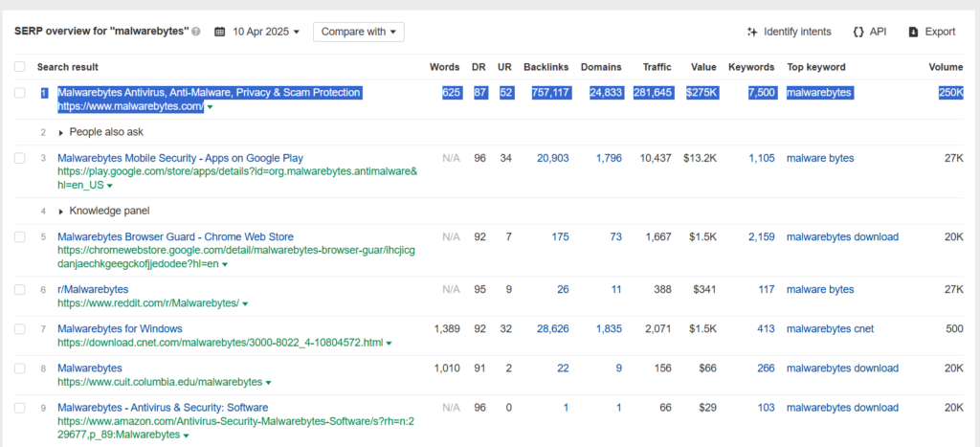This screenshot has width=980, height=447.
Task: Check the Columbia cuit result checkbox
Action: click(20, 369)
